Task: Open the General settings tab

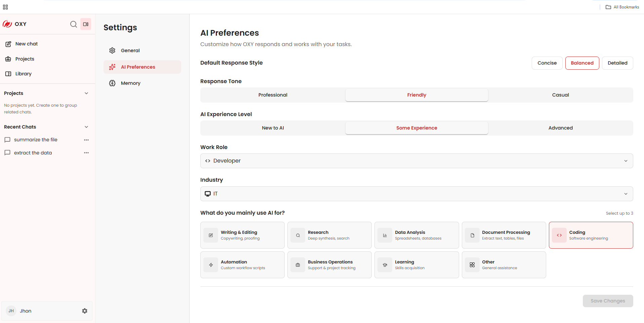Action: pyautogui.click(x=142, y=50)
